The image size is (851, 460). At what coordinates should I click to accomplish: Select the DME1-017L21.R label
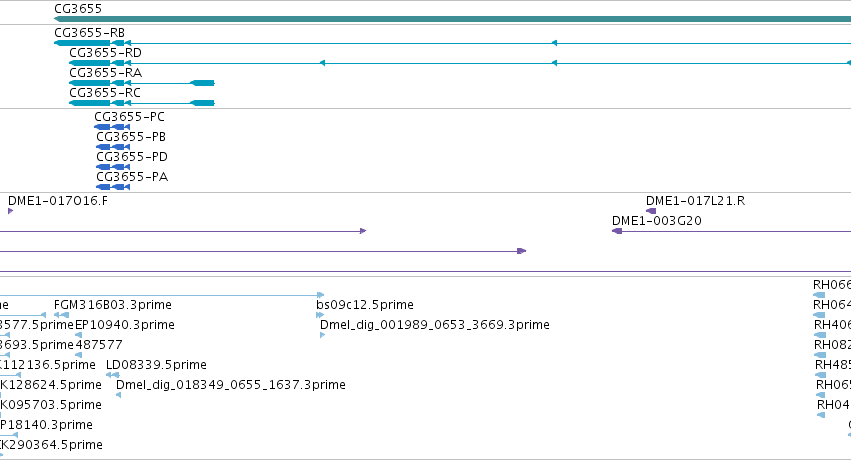point(695,201)
